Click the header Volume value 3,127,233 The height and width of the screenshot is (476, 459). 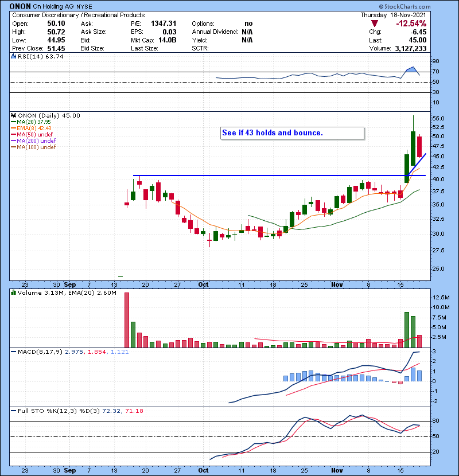pyautogui.click(x=411, y=48)
